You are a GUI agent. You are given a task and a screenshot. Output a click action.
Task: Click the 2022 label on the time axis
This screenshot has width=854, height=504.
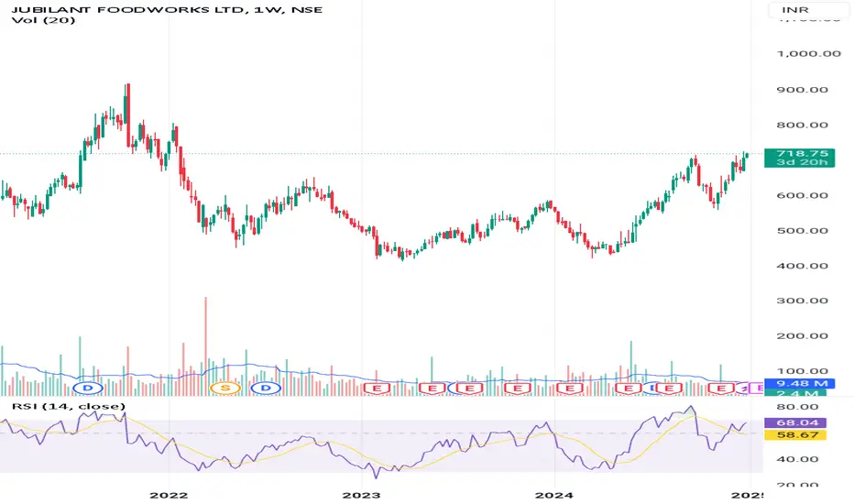pyautogui.click(x=169, y=495)
